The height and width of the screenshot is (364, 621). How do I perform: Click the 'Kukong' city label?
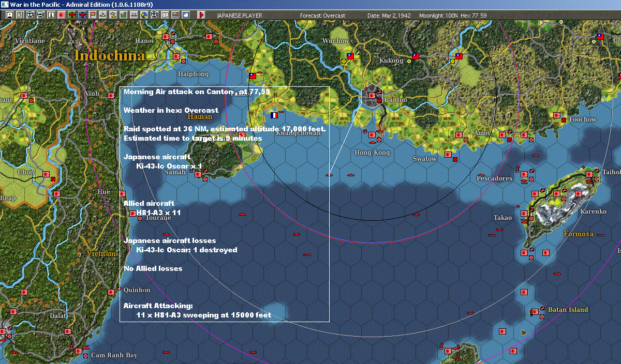pyautogui.click(x=391, y=60)
